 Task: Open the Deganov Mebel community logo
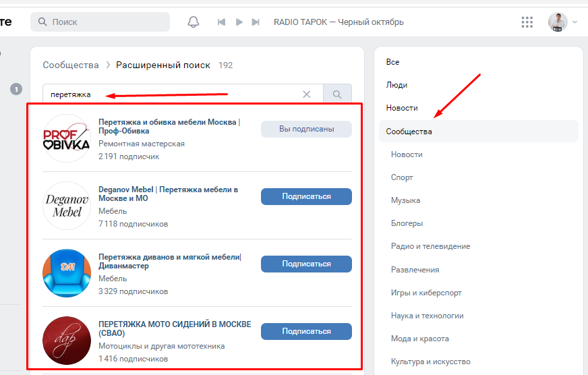[67, 206]
